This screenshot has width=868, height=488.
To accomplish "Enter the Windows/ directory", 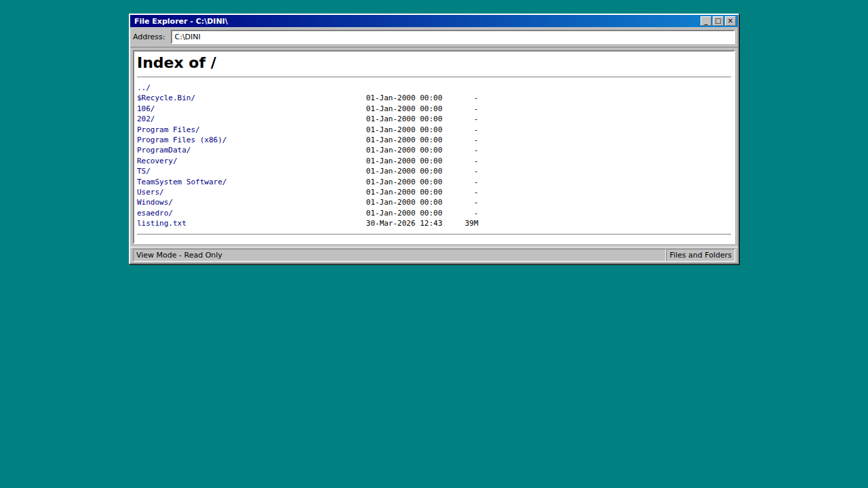I will (155, 202).
